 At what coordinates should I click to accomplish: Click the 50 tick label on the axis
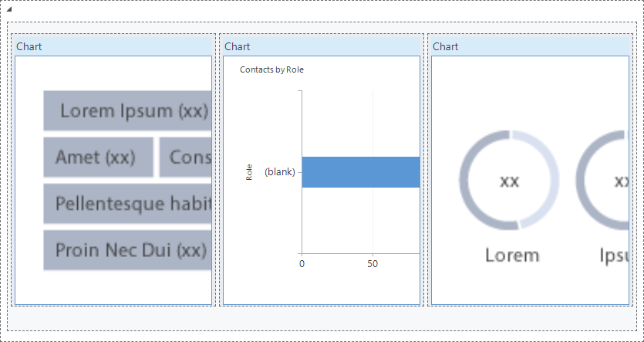(x=373, y=264)
